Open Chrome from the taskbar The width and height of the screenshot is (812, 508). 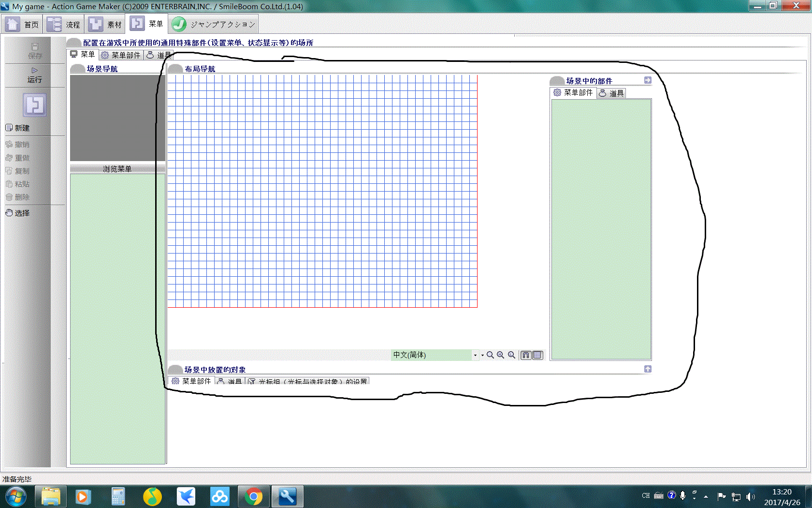[x=254, y=497]
